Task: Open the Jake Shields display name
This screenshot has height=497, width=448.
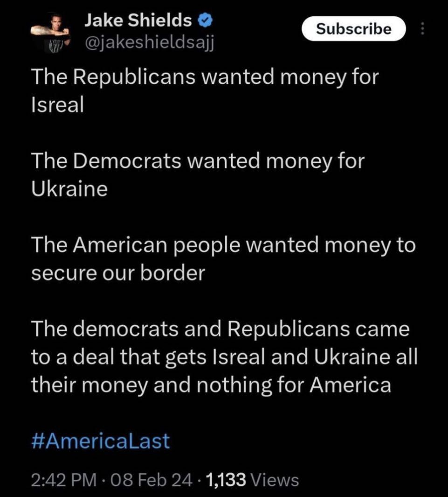Action: point(138,20)
